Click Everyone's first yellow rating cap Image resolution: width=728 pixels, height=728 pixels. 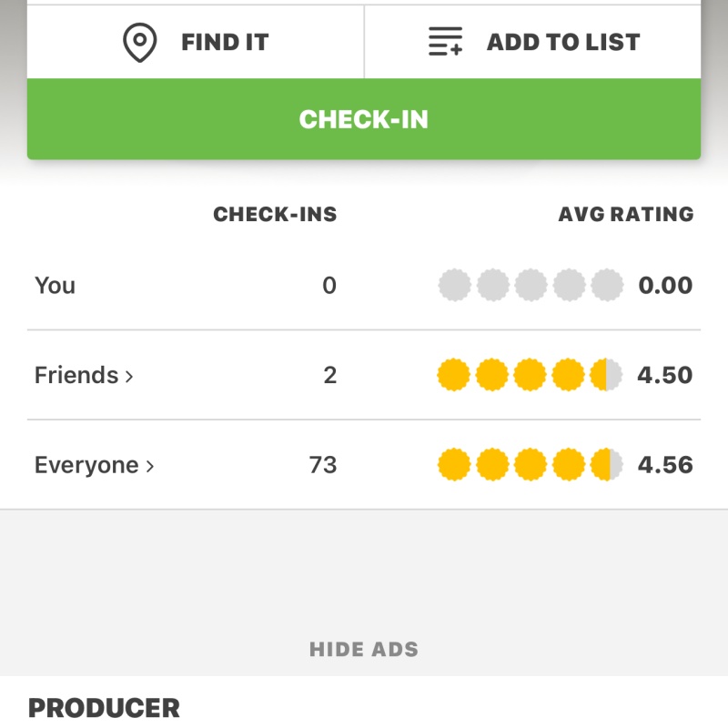pos(454,465)
